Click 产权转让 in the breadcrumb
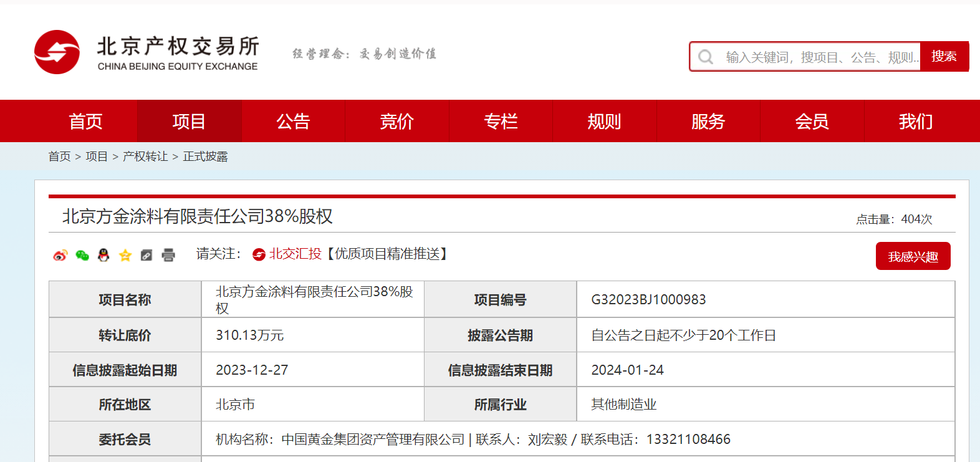The image size is (980, 462). coord(145,156)
